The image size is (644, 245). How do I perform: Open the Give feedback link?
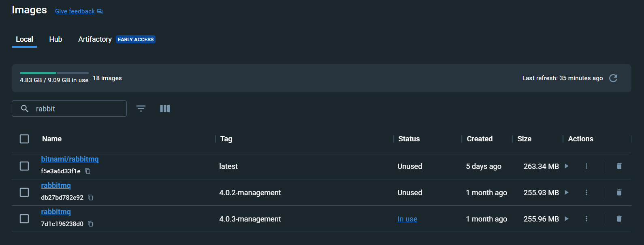pos(75,11)
